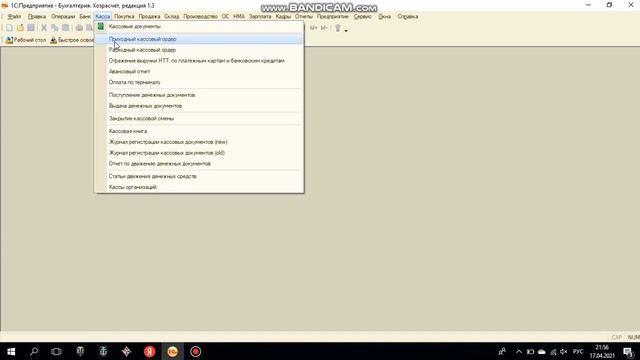640x360 pixels.
Task: Open the red winged game icon on taskbar
Action: point(126,351)
